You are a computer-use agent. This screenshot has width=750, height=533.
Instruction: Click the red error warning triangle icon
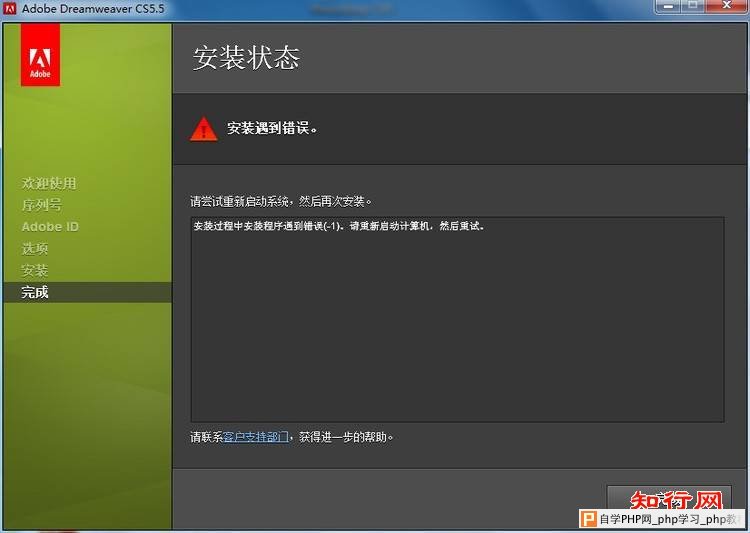pos(204,129)
